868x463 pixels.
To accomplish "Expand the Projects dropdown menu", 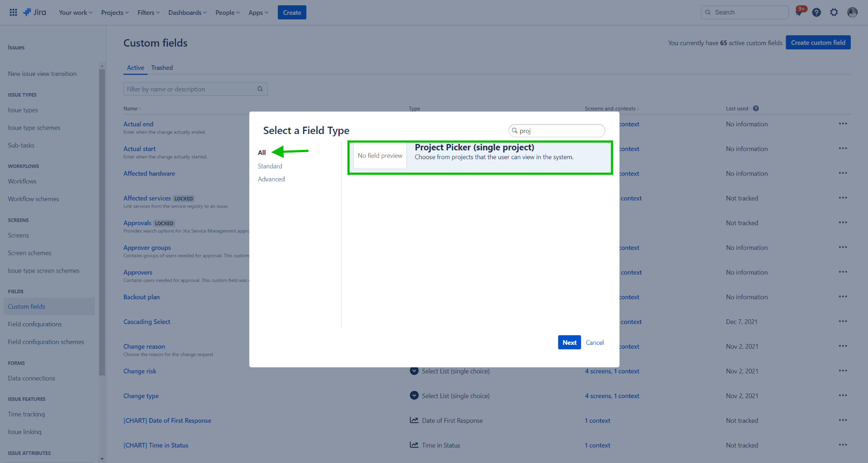I will point(115,12).
